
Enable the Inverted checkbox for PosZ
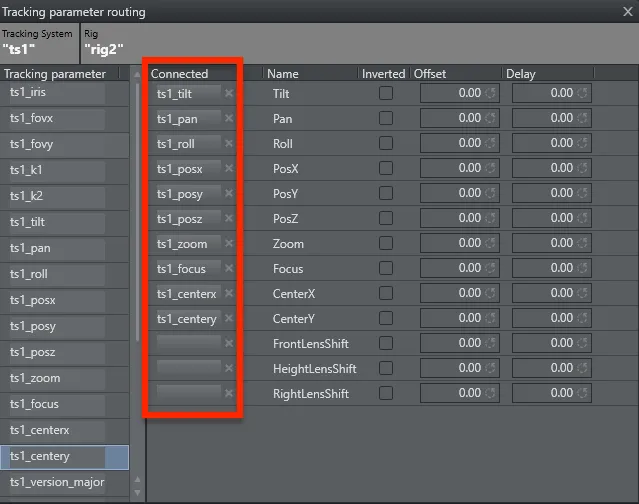[x=386, y=218]
